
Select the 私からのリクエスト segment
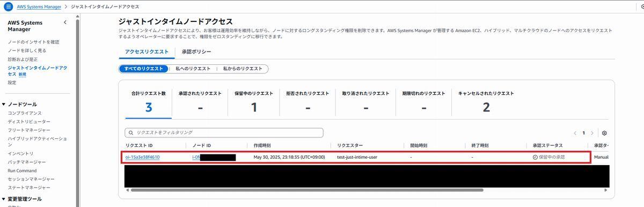(x=243, y=69)
